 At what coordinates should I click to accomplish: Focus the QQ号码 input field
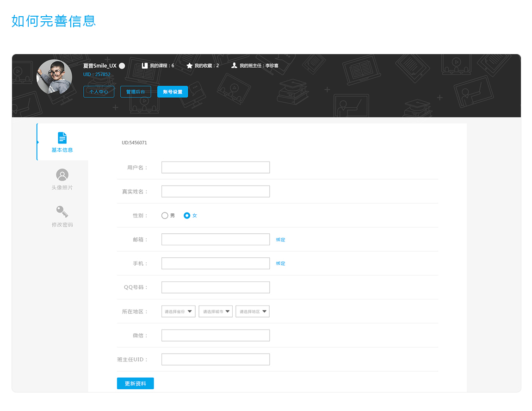[x=216, y=287]
